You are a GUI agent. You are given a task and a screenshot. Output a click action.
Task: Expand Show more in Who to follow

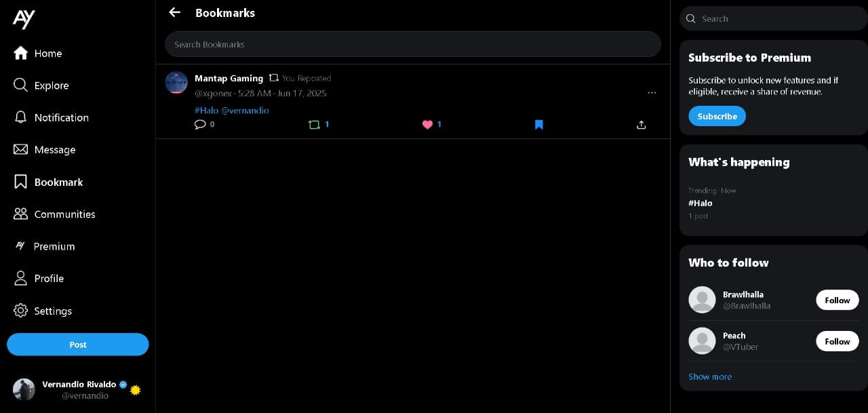(x=710, y=376)
